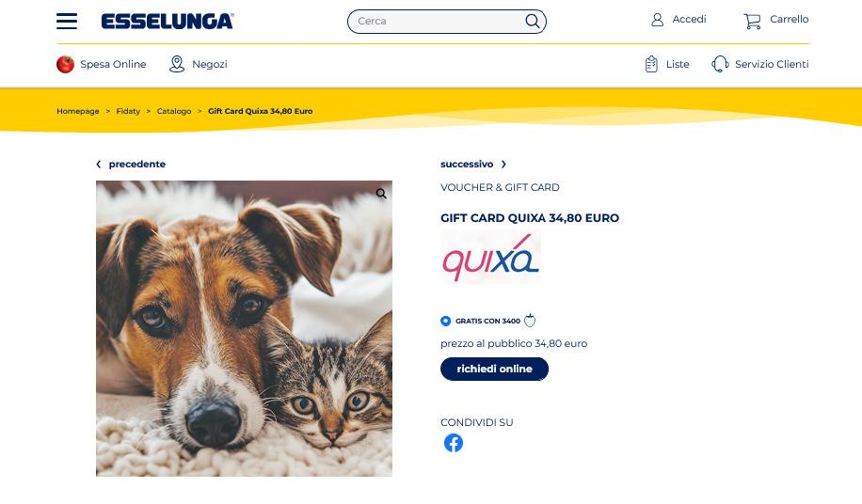Open the hamburger menu
862x504 pixels.
tap(67, 21)
